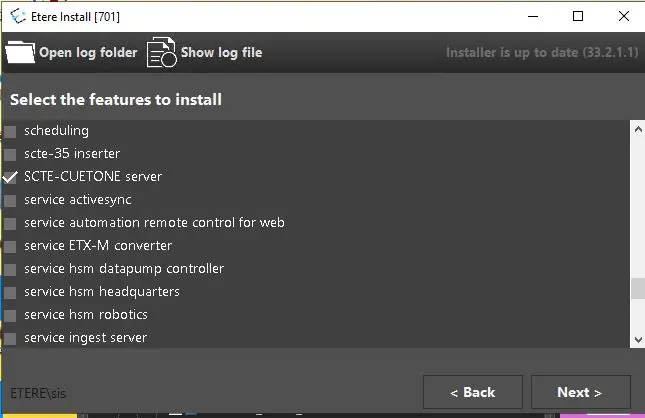Screen dimensions: 645x418
Task: Check service hsm robotics checkbox
Action: pos(11,315)
